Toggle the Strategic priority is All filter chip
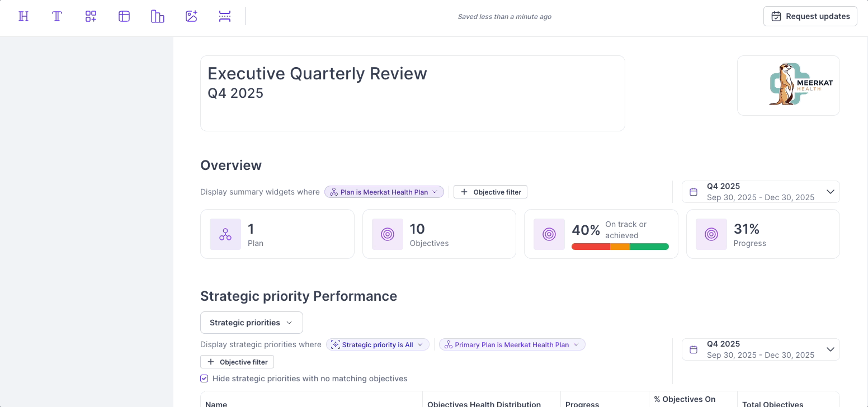 point(378,344)
